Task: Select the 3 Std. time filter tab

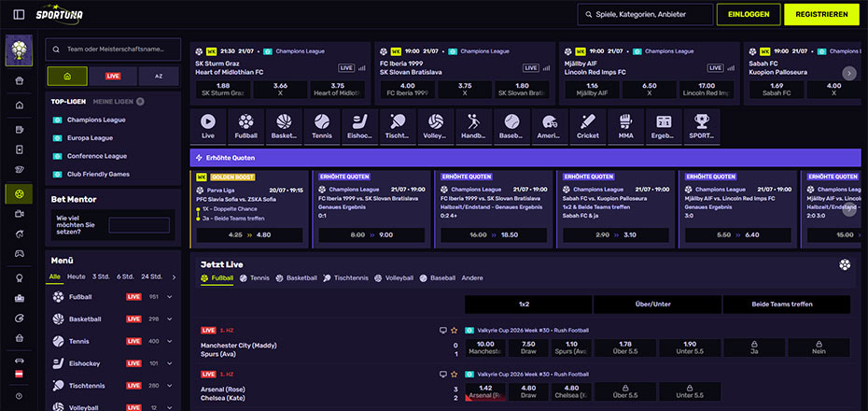Action: [101, 276]
